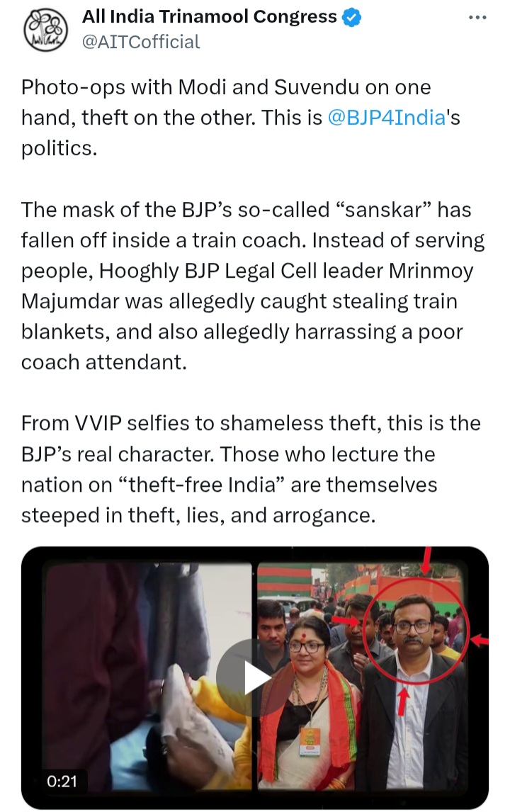Screen dimensions: 510x812
Task: Click the blue verified badge checkmark
Action: (352, 18)
